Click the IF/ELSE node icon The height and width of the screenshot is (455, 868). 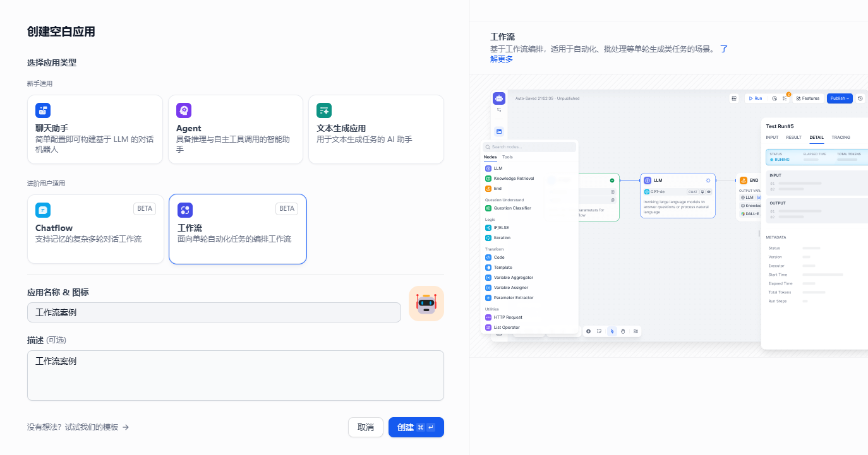[x=488, y=228]
